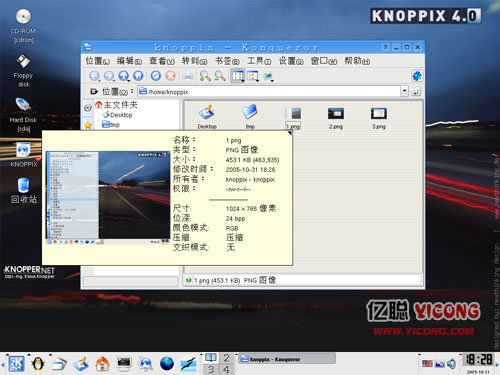
Task: Click knoppix - Konqueror taskbar entry
Action: tap(287, 359)
